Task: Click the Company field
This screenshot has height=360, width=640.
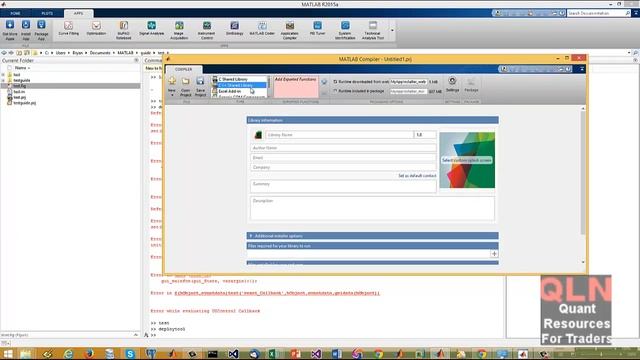Action: (343, 167)
